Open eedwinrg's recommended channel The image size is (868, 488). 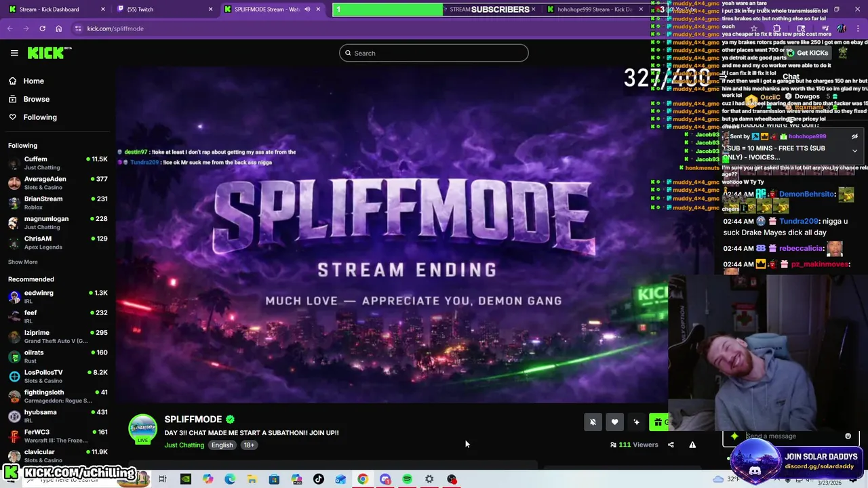(58, 296)
